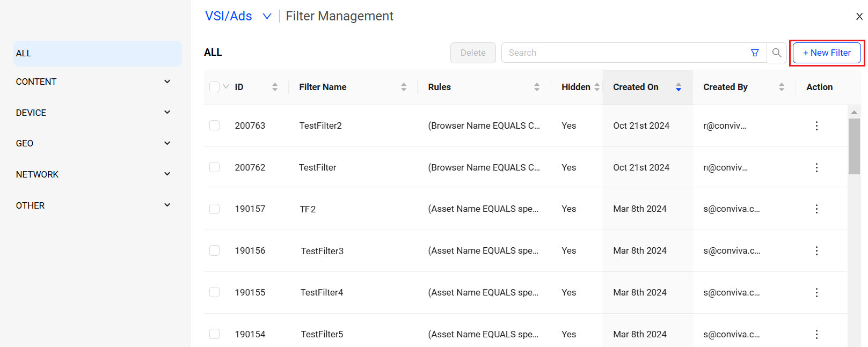The height and width of the screenshot is (347, 868).
Task: Sort the Rules column
Action: pyautogui.click(x=536, y=87)
